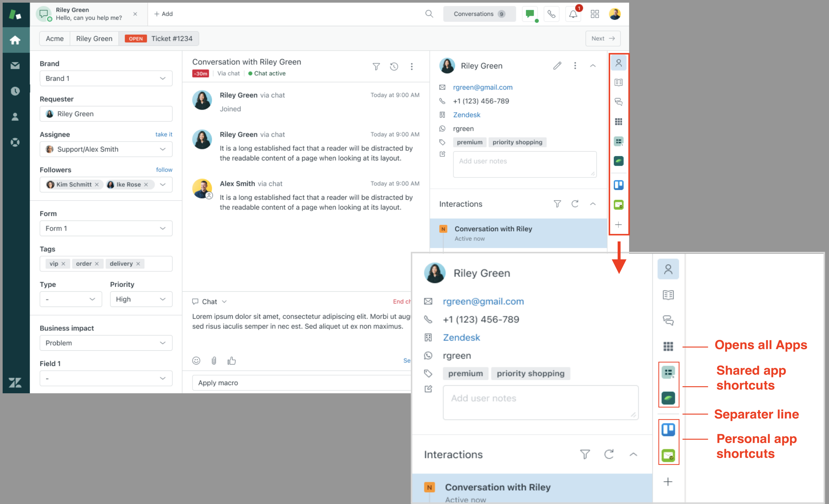This screenshot has width=829, height=504.
Task: Select the Riley Green breadcrumb tab
Action: [x=94, y=38]
